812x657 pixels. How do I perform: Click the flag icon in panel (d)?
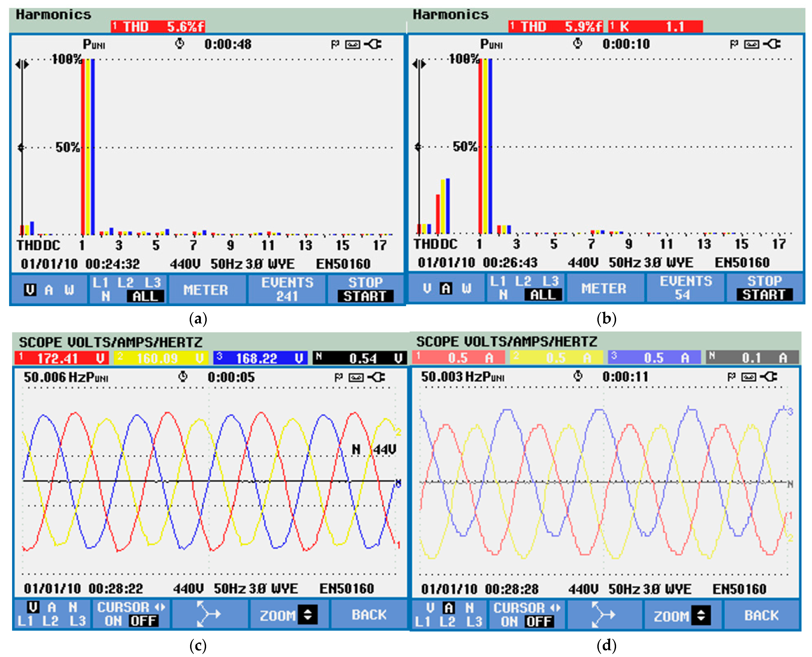click(731, 377)
